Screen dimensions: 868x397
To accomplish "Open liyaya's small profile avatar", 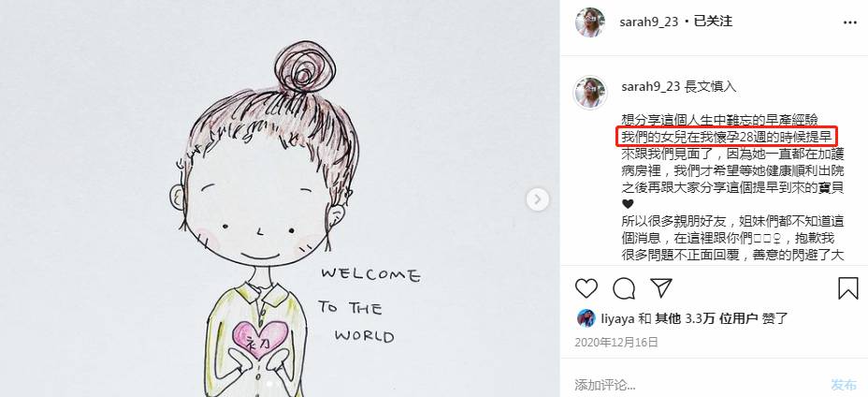I will pos(586,318).
